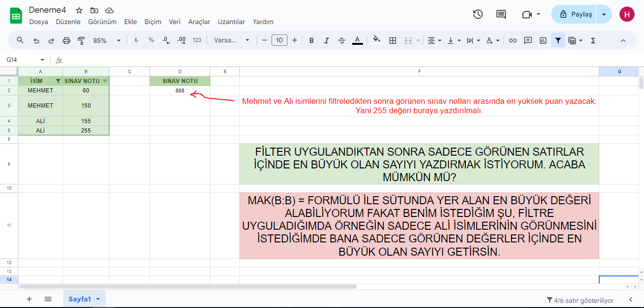Format as percent

(x=151, y=41)
